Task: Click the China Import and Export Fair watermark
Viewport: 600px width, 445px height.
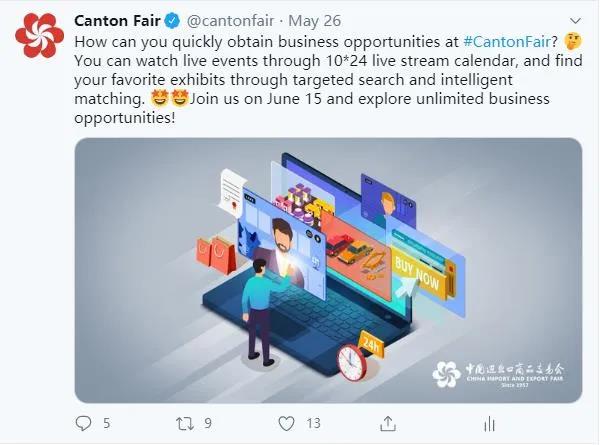Action: tap(498, 374)
